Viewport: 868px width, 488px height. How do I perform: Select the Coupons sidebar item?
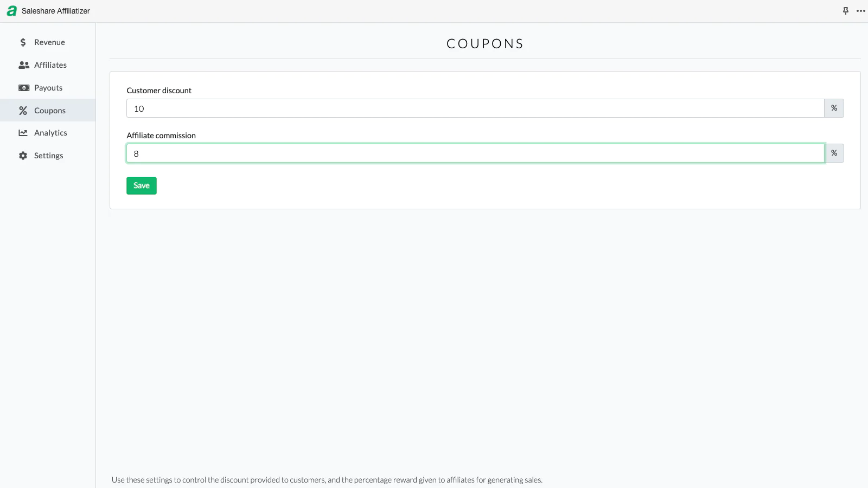tap(50, 111)
